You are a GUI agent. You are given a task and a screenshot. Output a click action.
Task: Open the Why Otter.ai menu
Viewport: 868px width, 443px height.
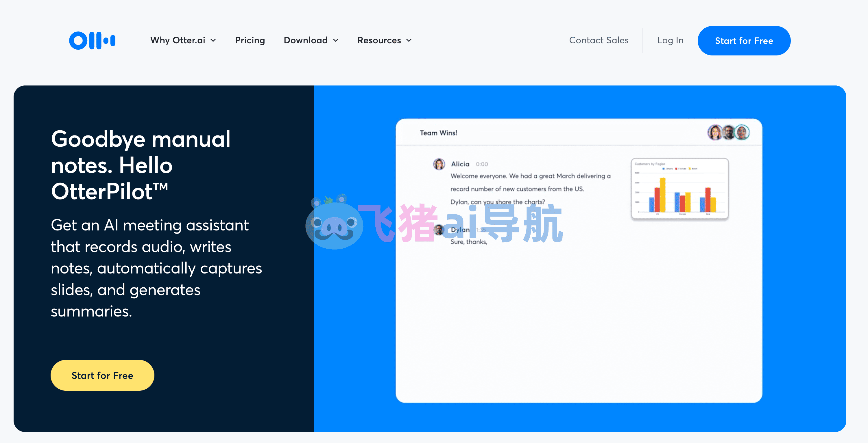coord(178,40)
